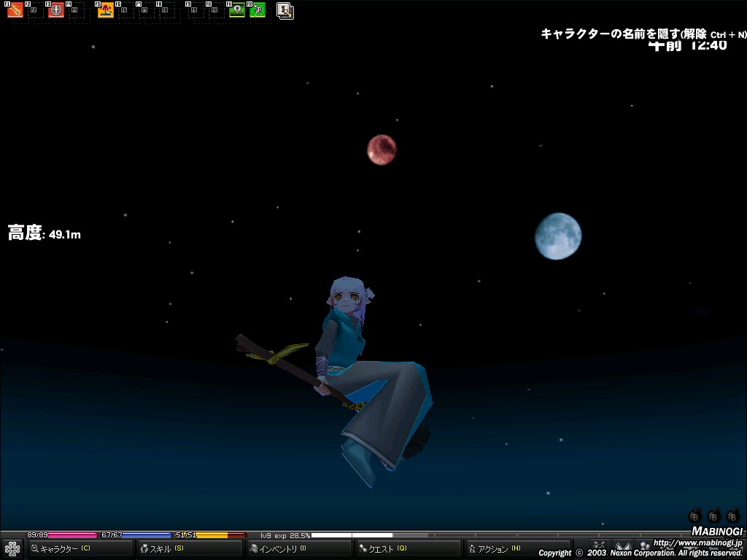Click the crossed swords icon in bottom bar

pyautogui.click(x=600, y=547)
